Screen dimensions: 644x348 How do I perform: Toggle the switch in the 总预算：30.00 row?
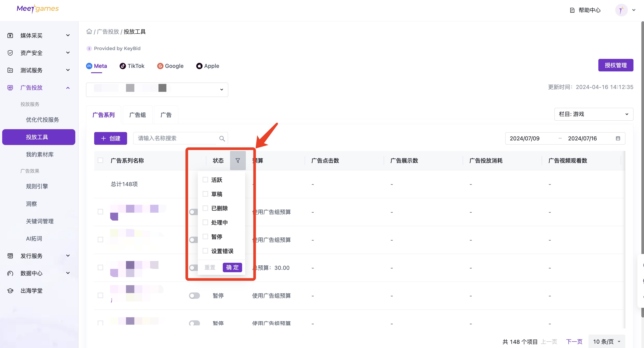tap(193, 268)
